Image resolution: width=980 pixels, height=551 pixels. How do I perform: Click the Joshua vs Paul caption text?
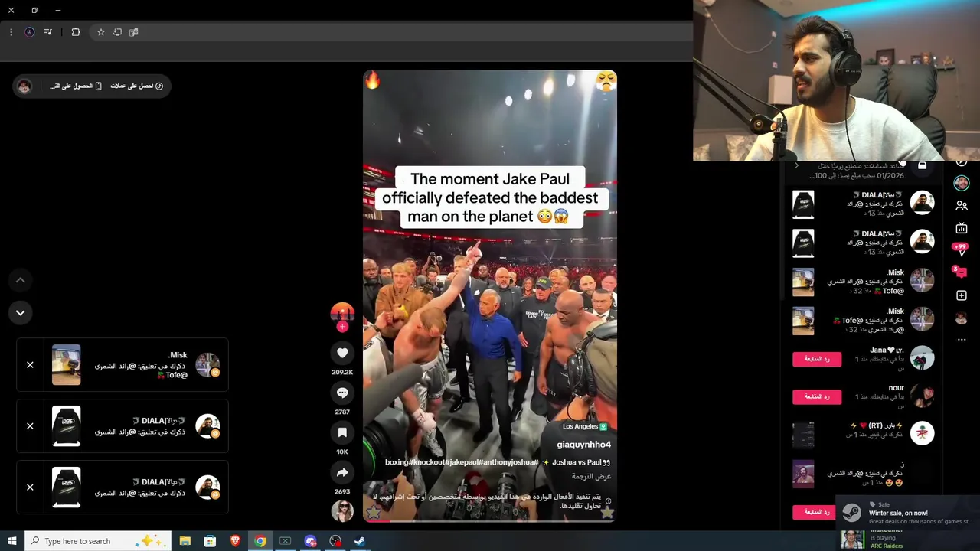click(x=580, y=462)
